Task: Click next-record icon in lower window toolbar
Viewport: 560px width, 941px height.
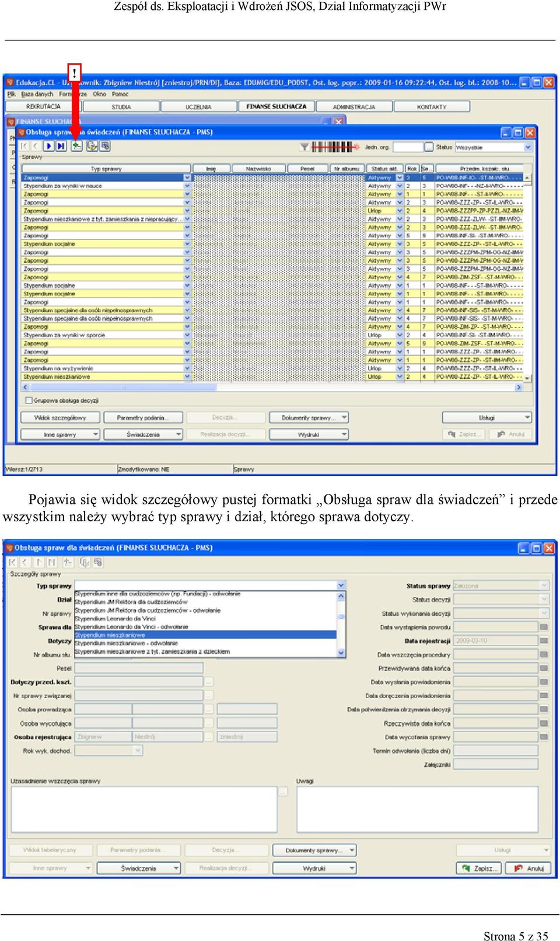Action: point(38,562)
